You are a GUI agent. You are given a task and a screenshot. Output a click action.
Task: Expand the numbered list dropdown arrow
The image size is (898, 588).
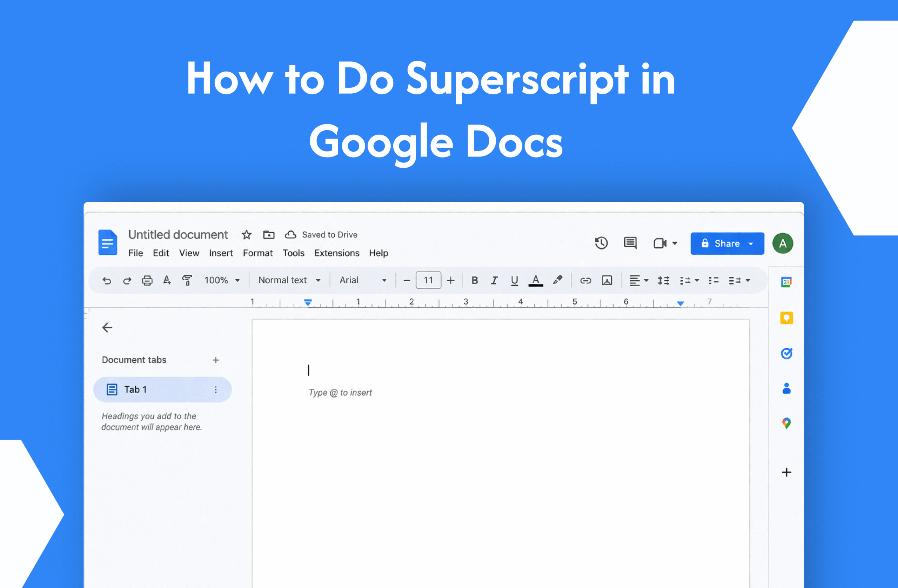pos(748,280)
